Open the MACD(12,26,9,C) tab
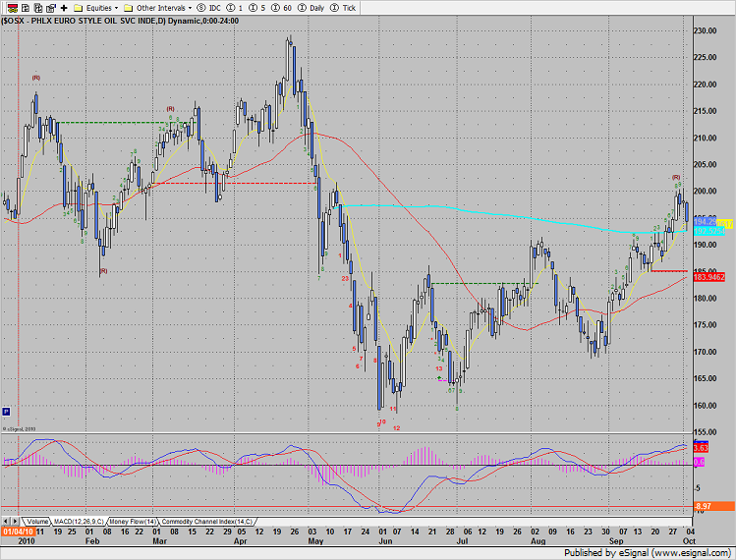Viewport: 736px width, 560px height. click(85, 521)
